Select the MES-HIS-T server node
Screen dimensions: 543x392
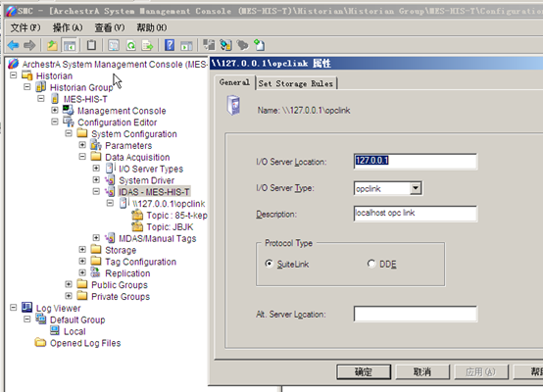click(85, 99)
